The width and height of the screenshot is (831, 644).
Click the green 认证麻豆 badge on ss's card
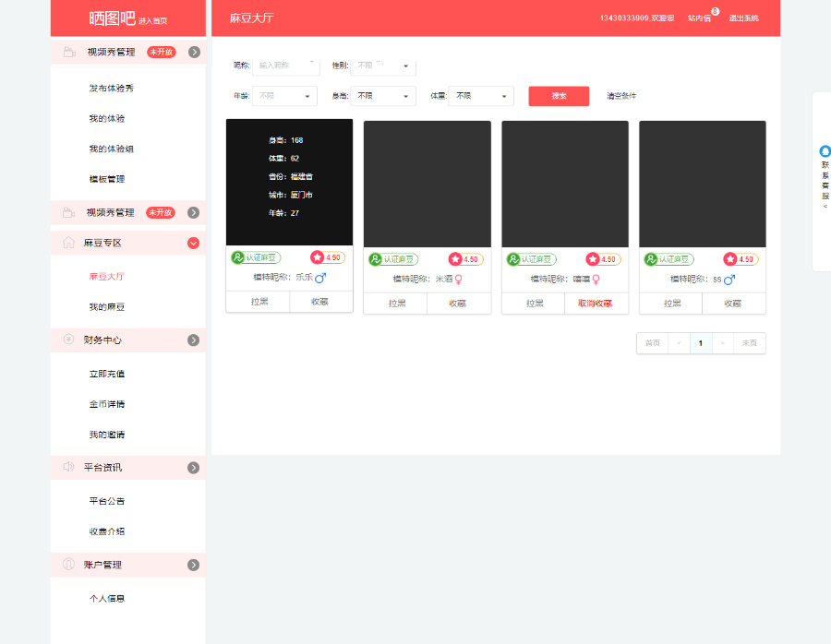[x=668, y=259]
